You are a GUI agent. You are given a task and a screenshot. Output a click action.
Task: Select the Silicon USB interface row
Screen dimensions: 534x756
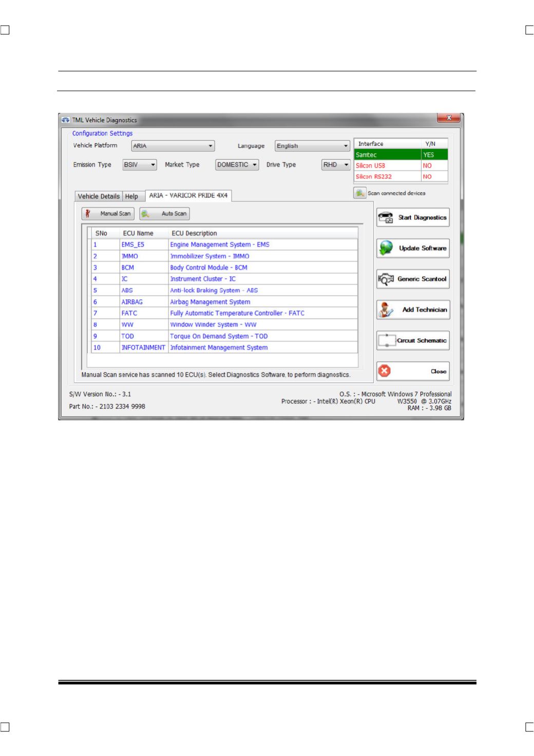click(x=401, y=165)
